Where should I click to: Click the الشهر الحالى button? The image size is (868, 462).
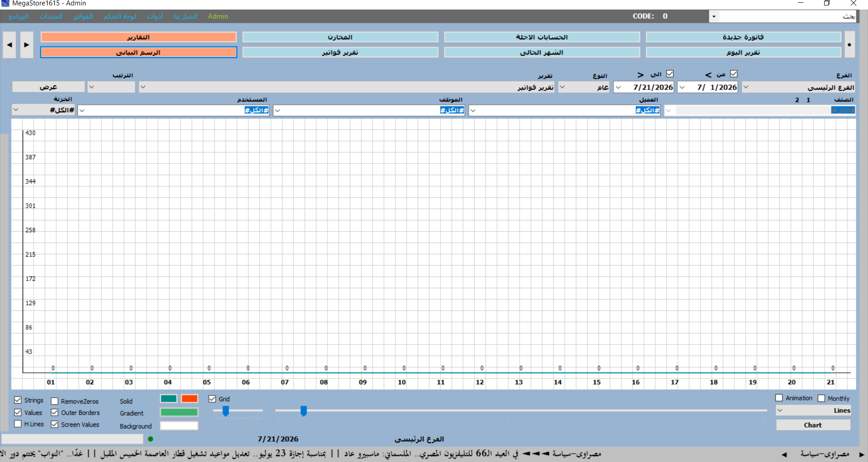pos(542,52)
